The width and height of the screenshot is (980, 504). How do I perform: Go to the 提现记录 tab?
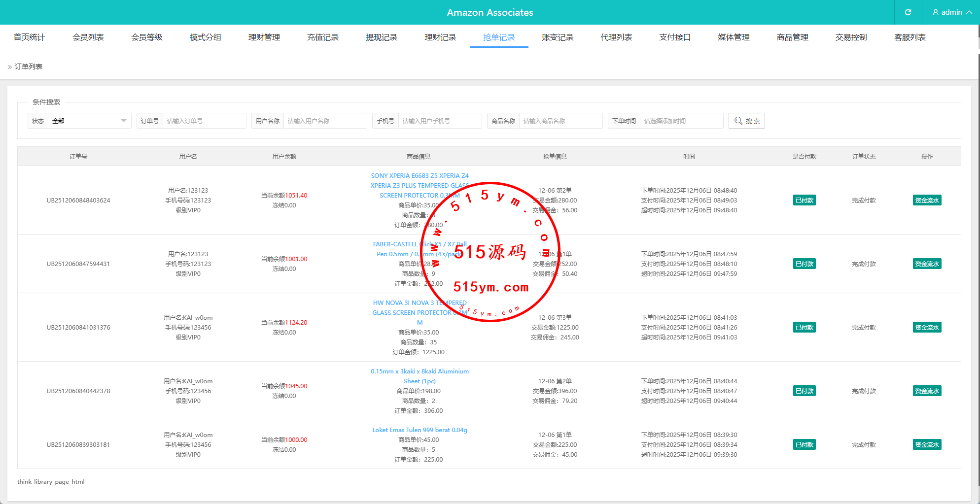click(381, 37)
